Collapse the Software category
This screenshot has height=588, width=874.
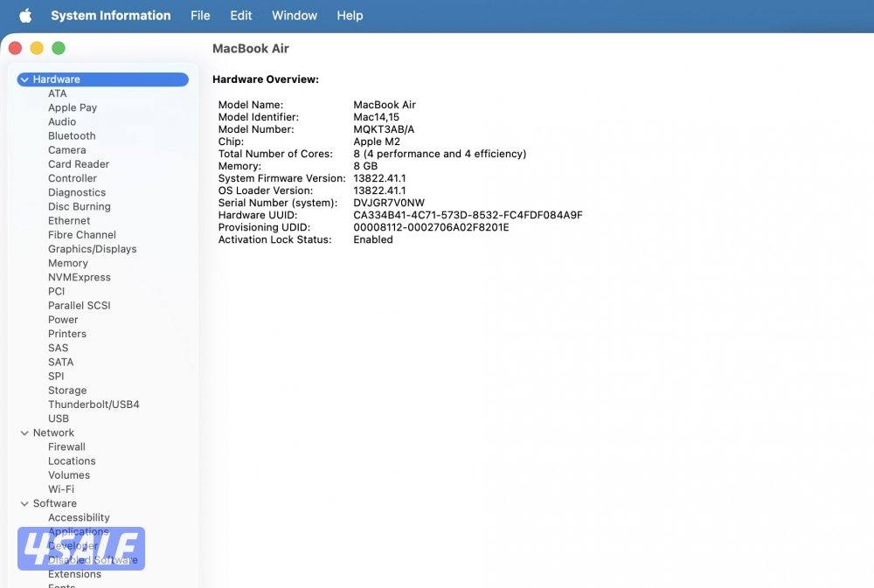coord(24,503)
